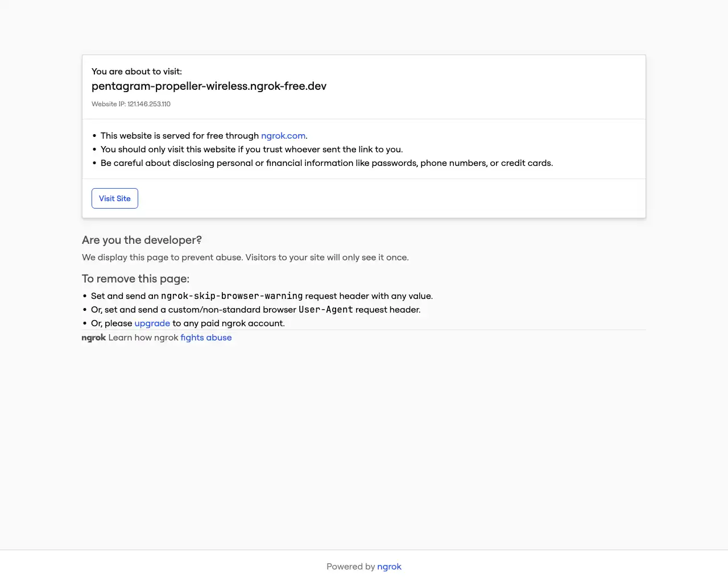The width and height of the screenshot is (728, 582).
Task: Click the upgrade link
Action: pyautogui.click(x=152, y=323)
